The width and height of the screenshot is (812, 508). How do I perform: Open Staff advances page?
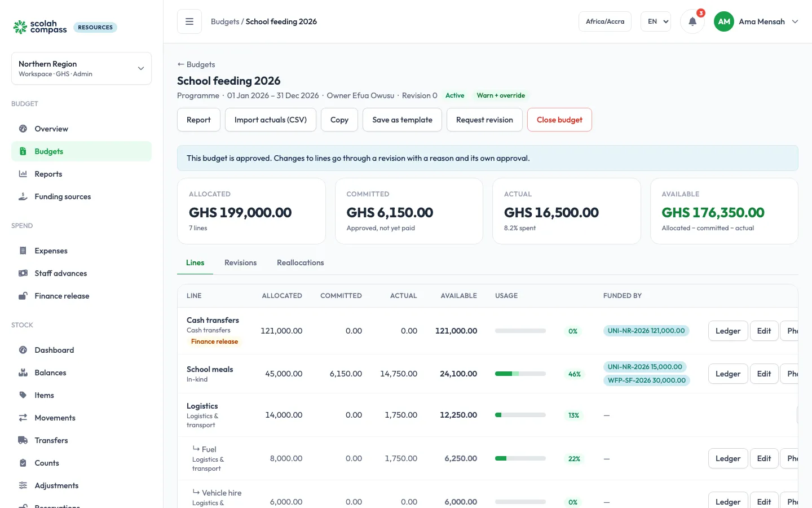coord(81,273)
